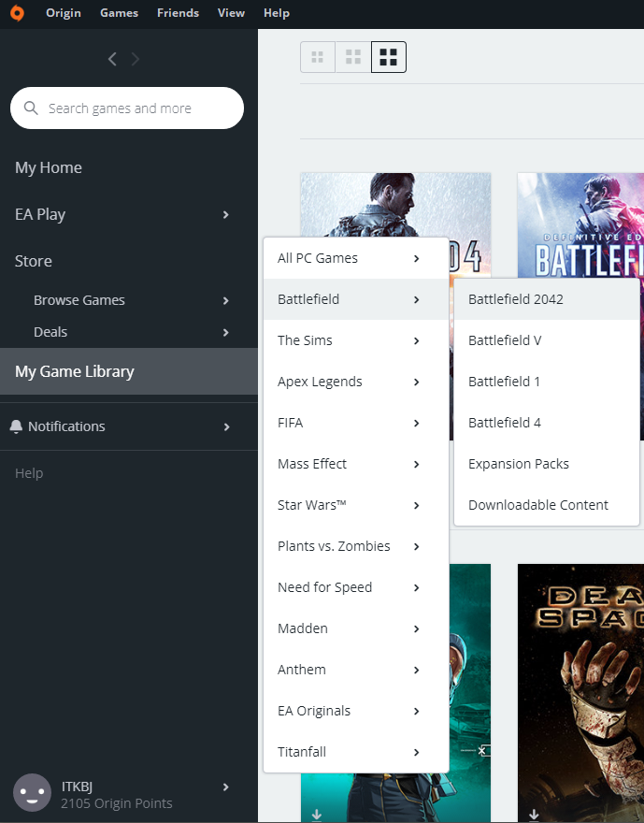Viewport: 644px width, 823px height.
Task: Select Anthem category
Action: click(356, 670)
